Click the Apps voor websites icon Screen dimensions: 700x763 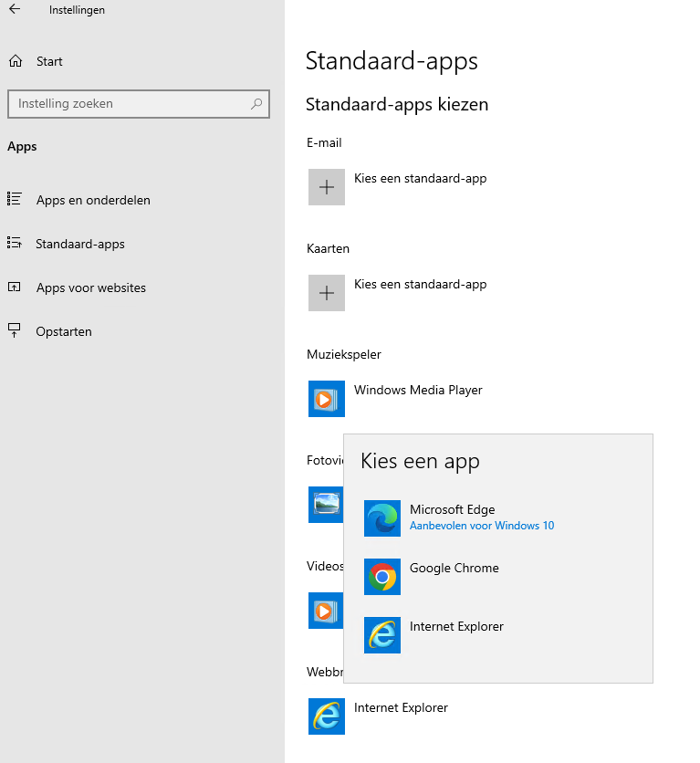click(15, 287)
